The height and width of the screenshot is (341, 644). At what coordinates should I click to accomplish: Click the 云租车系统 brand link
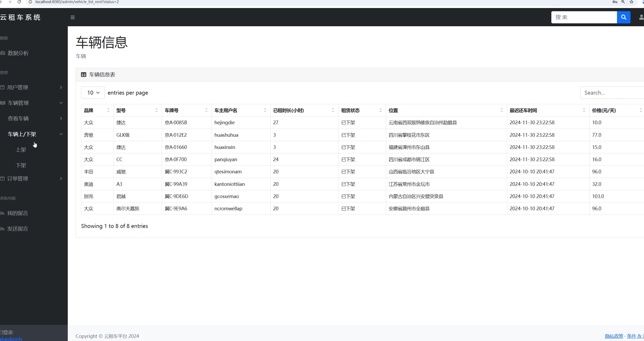coord(20,17)
